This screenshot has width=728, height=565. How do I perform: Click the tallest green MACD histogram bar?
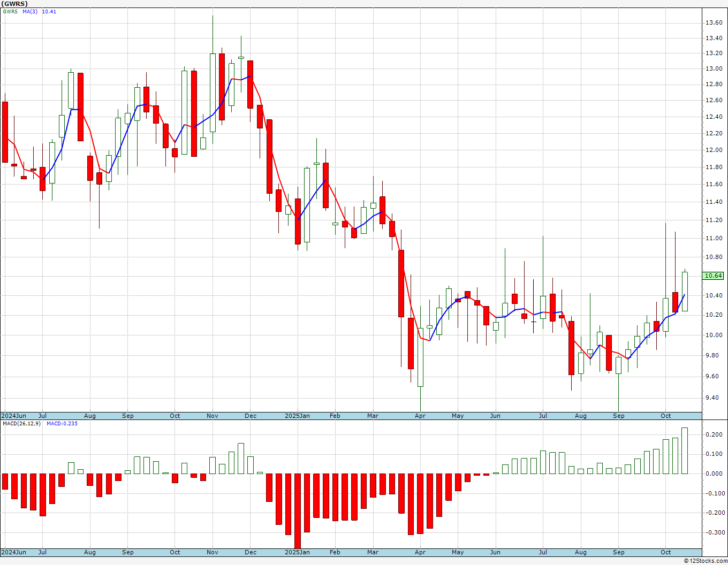click(685, 451)
